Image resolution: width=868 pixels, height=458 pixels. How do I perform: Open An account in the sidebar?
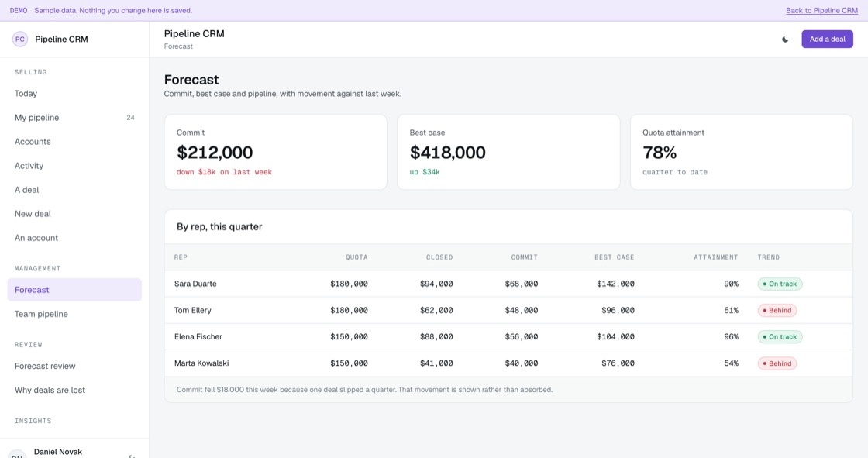tap(74, 238)
